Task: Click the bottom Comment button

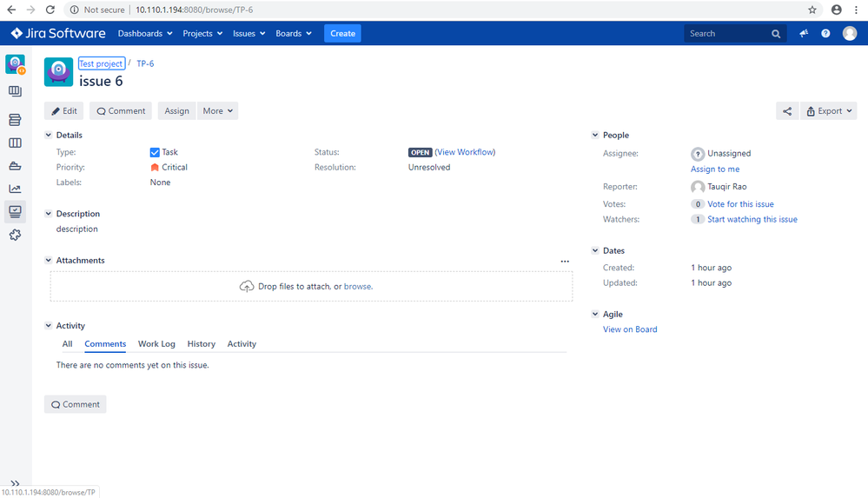Action: (76, 404)
